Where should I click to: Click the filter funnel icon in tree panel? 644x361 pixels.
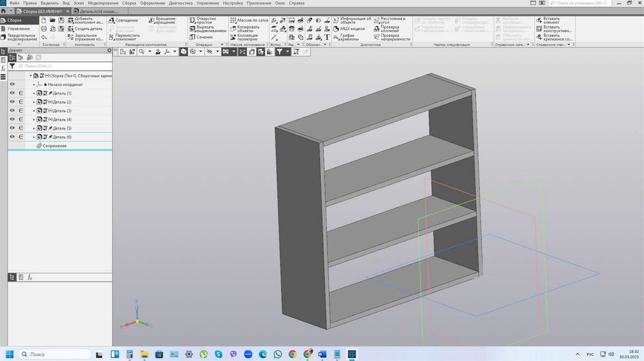click(12, 65)
